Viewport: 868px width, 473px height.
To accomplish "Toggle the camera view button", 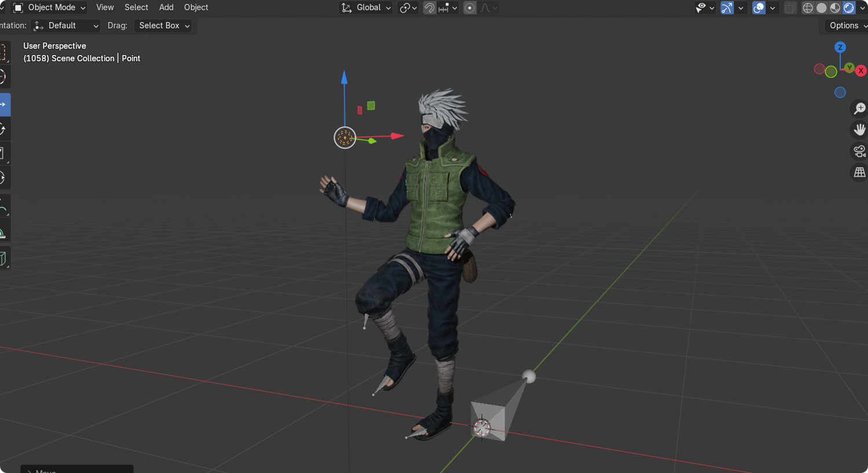I will pos(859,151).
